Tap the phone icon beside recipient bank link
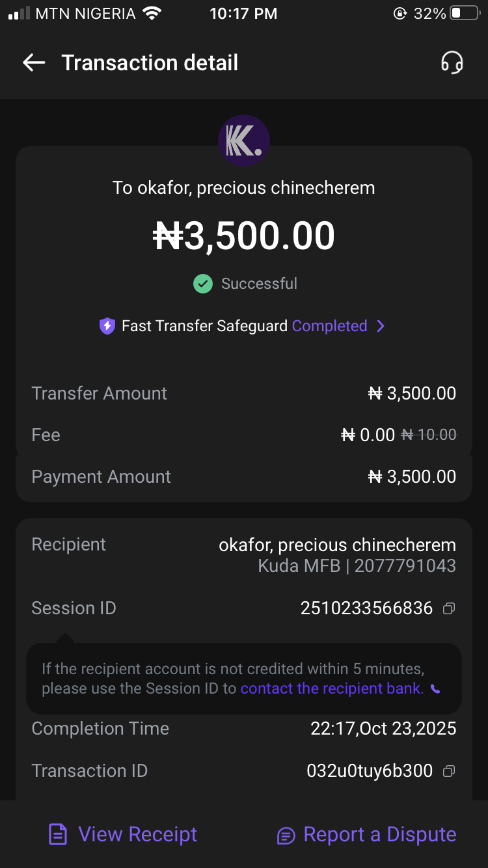 [435, 688]
